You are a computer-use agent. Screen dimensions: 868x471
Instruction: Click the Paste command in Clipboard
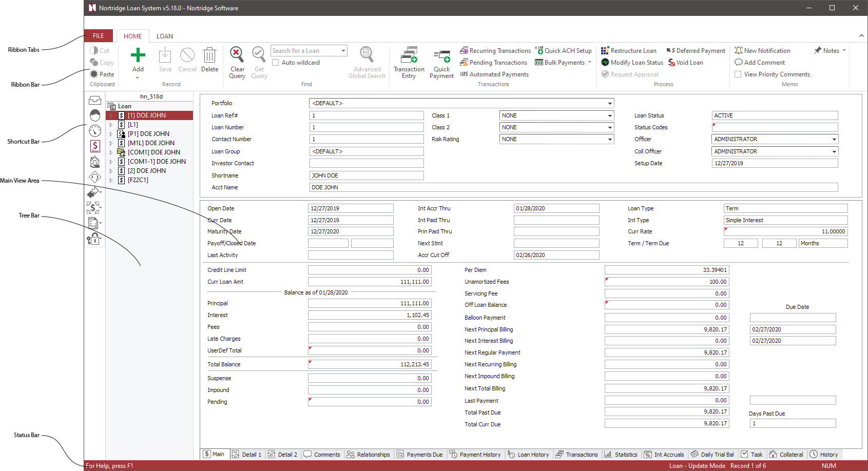(x=102, y=74)
